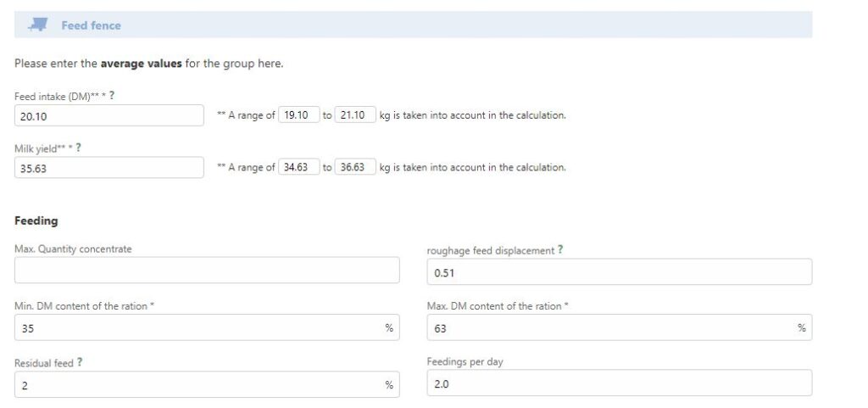Focus the Max. Quantity concentrate field
868x408 pixels.
coord(206,271)
